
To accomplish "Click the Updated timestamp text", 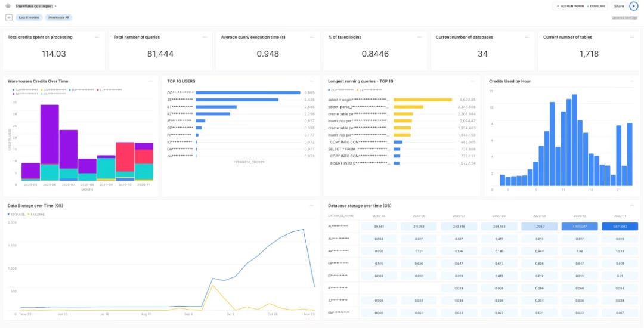I will tap(624, 18).
